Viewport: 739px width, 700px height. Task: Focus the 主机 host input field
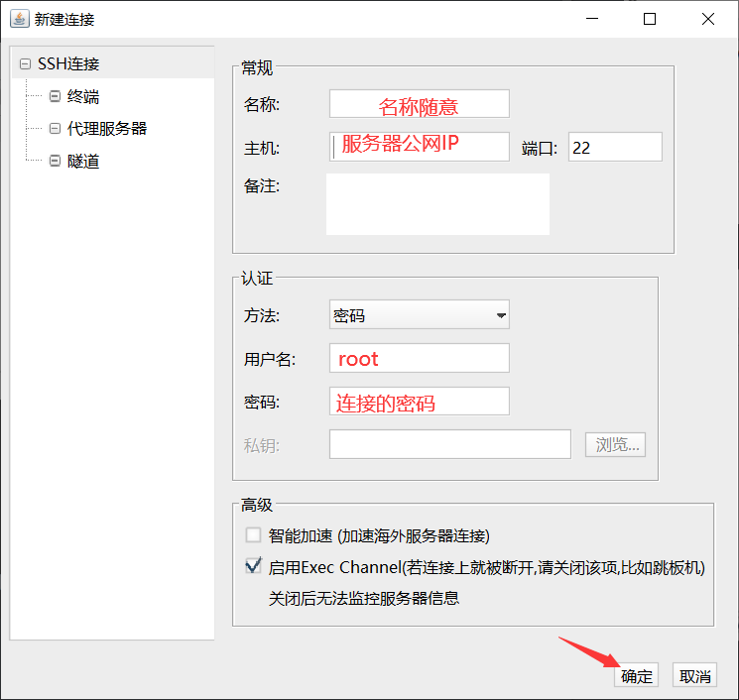[x=420, y=147]
